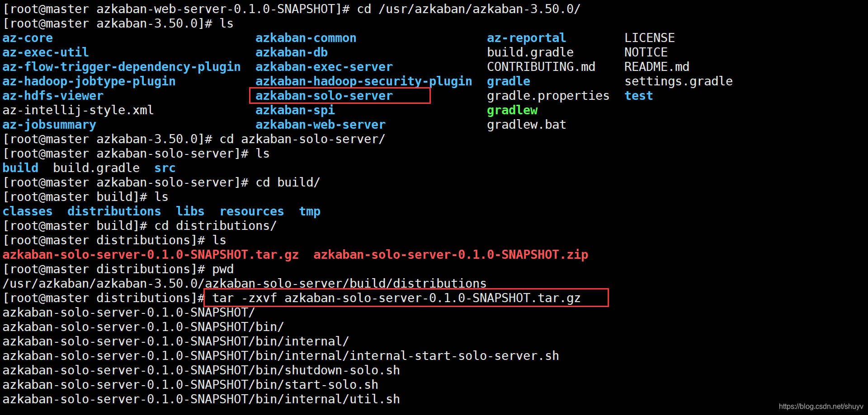Image resolution: width=868 pixels, height=415 pixels.
Task: Click the azkaban-common directory entry
Action: coord(306,38)
